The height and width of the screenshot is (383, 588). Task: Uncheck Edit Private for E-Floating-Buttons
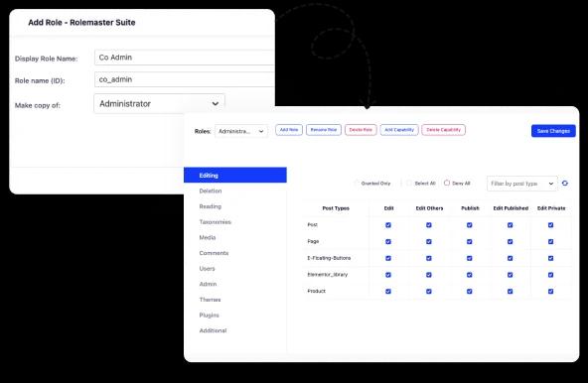550,258
